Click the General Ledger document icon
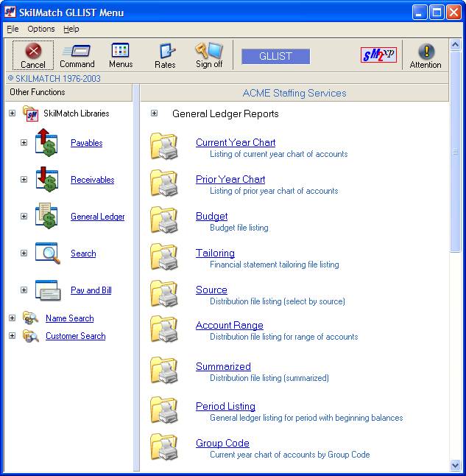466x476 pixels. click(x=46, y=216)
